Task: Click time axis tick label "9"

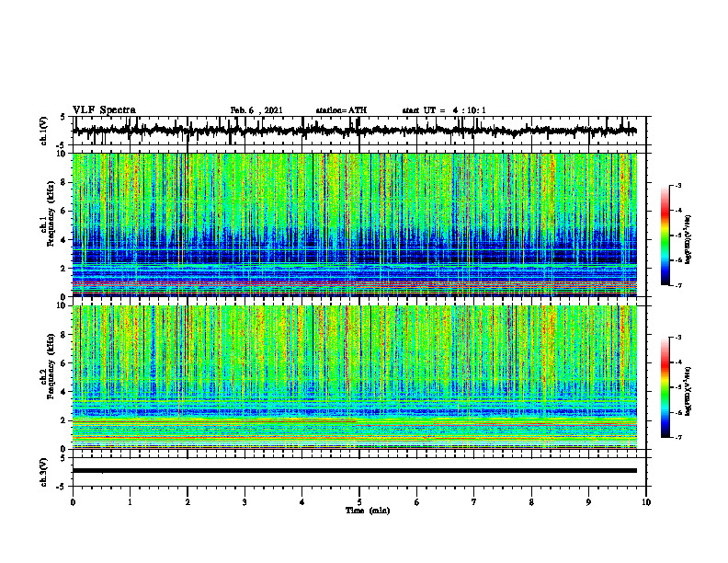Action: tap(588, 502)
